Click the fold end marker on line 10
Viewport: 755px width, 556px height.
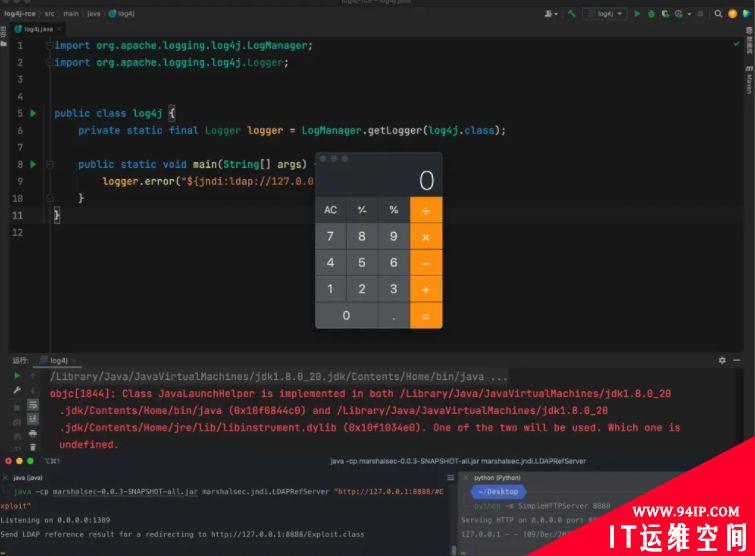pos(49,198)
